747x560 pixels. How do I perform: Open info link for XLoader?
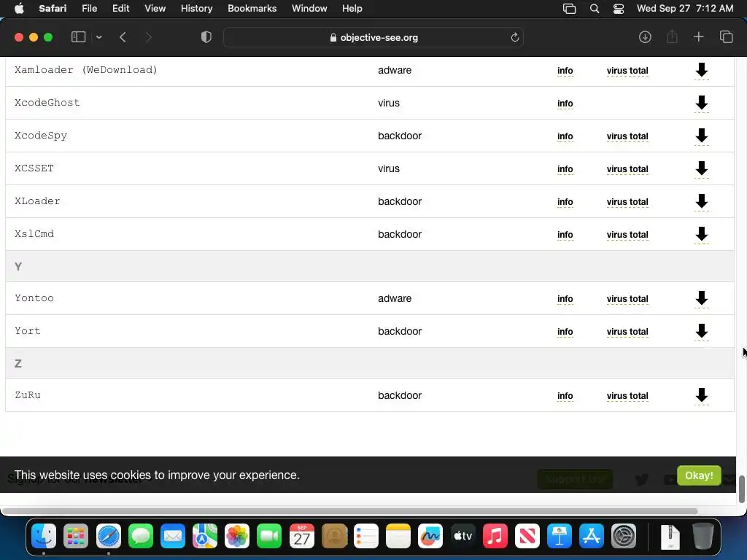565,202
